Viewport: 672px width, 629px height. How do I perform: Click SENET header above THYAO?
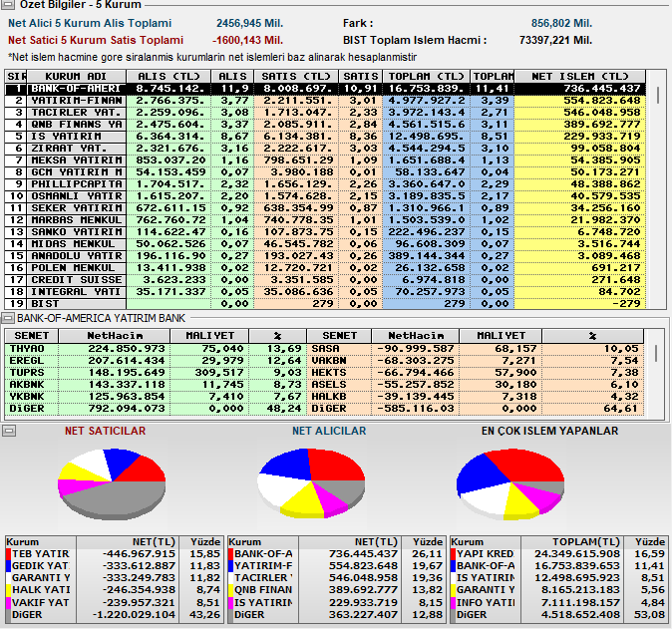[x=31, y=336]
